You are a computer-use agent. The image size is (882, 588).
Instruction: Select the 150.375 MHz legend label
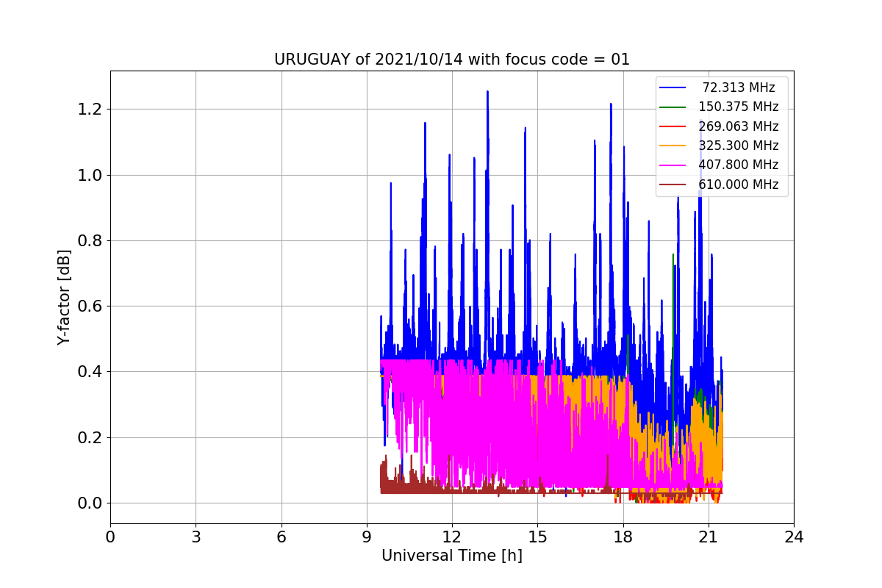point(739,107)
